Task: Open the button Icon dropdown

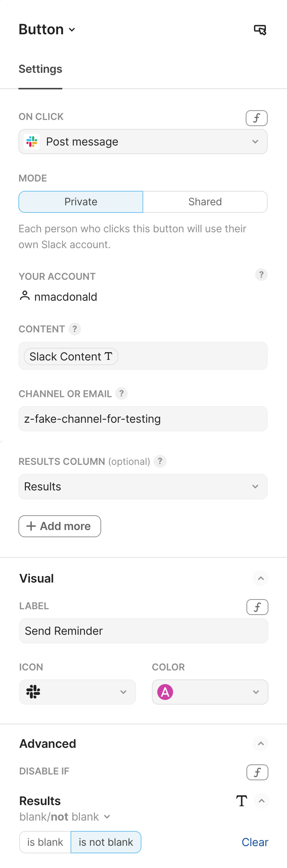Action: 77,692
